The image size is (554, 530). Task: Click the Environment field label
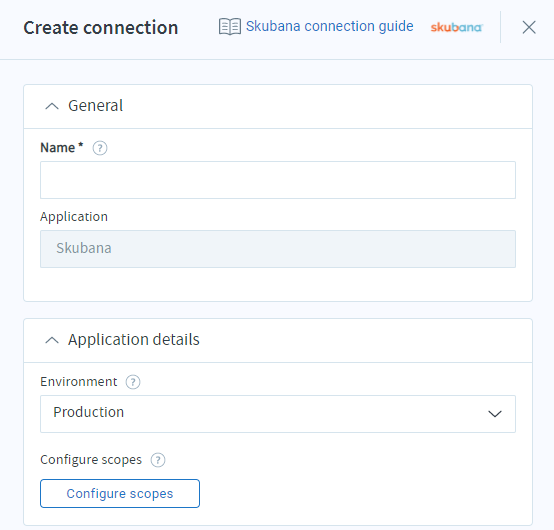[x=78, y=382]
